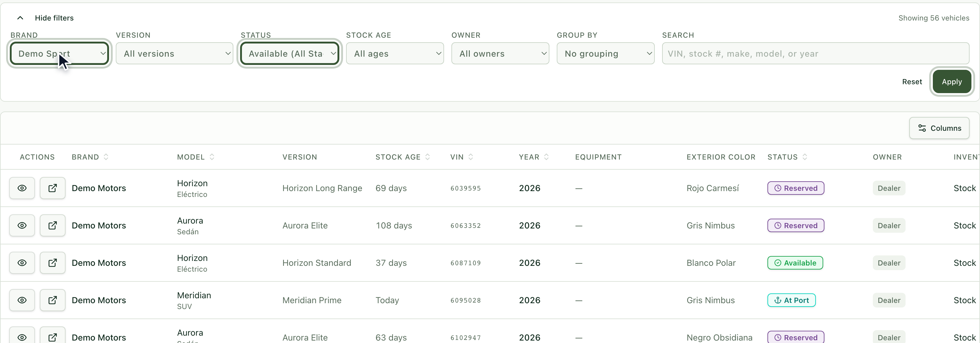Apply the selected filters

click(952, 81)
